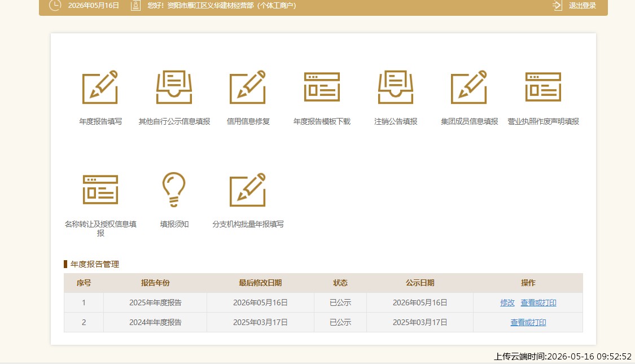Click the 操作 column header

tap(528, 283)
